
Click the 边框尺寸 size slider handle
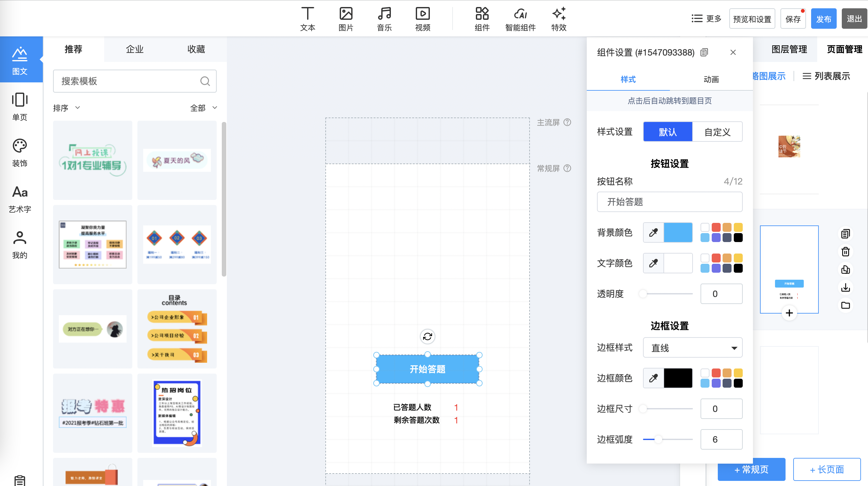[x=643, y=409]
